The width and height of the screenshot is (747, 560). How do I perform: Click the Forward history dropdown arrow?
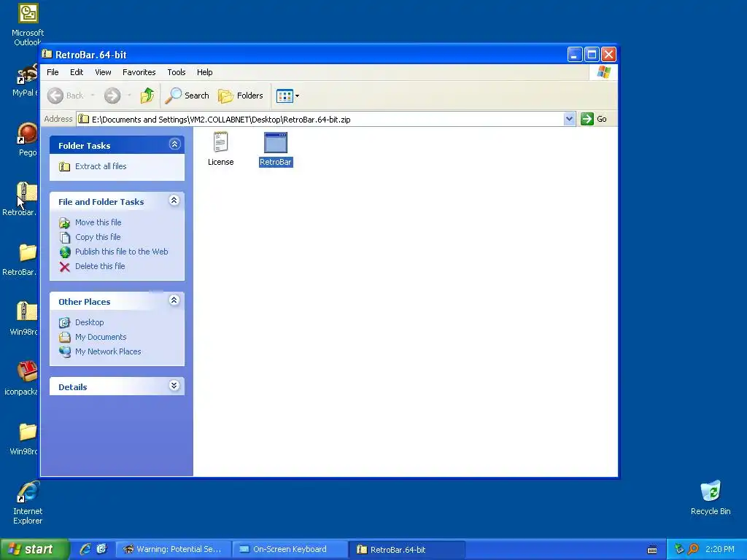click(x=129, y=96)
